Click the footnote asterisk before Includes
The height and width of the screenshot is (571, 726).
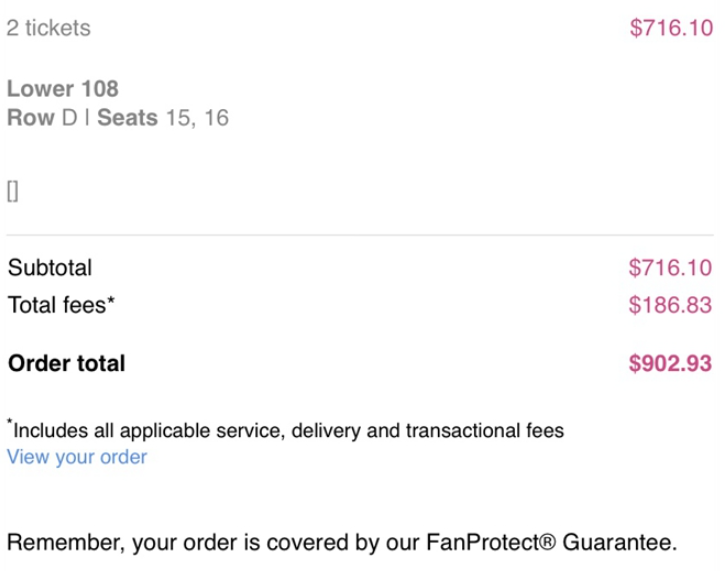coord(9,426)
